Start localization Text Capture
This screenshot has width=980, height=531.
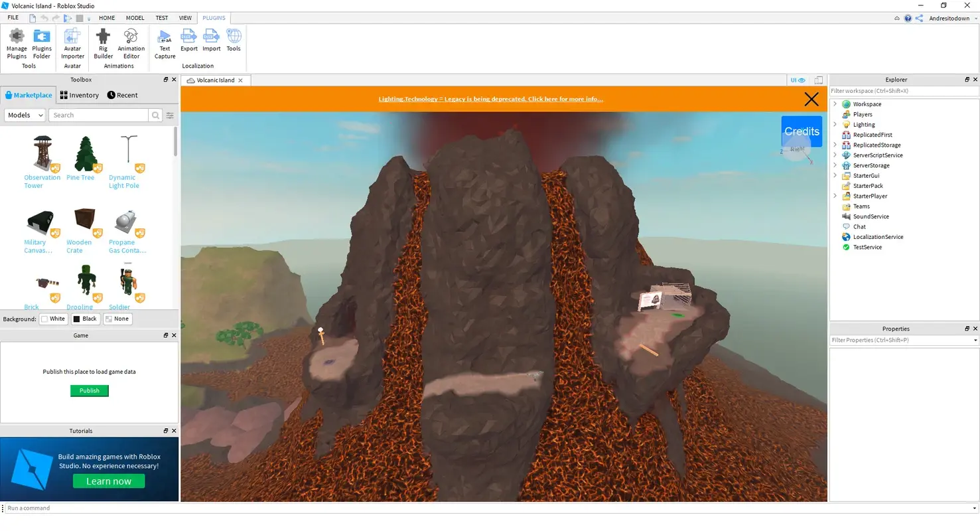[165, 44]
